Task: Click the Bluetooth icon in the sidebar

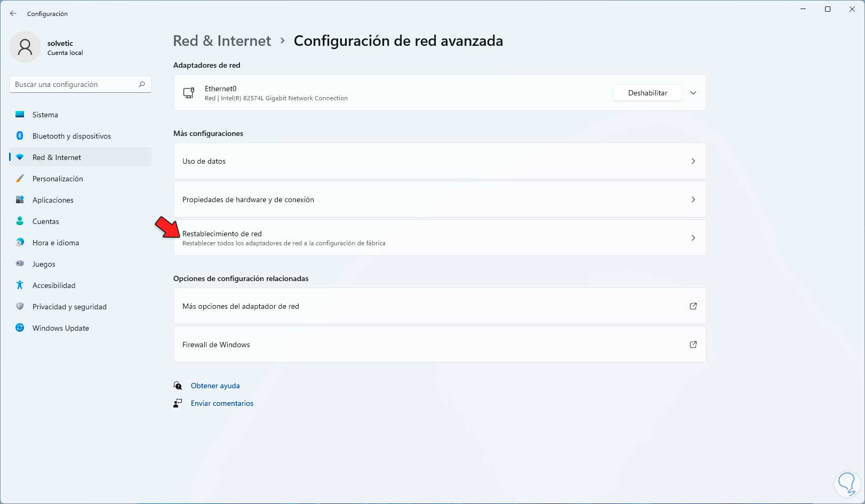Action: (x=20, y=136)
